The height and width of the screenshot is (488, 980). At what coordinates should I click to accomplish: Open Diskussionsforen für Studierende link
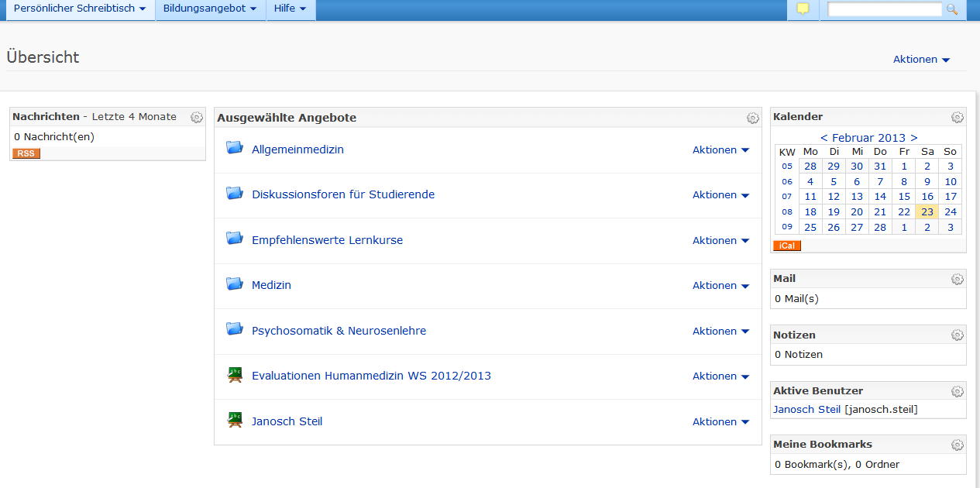click(343, 195)
